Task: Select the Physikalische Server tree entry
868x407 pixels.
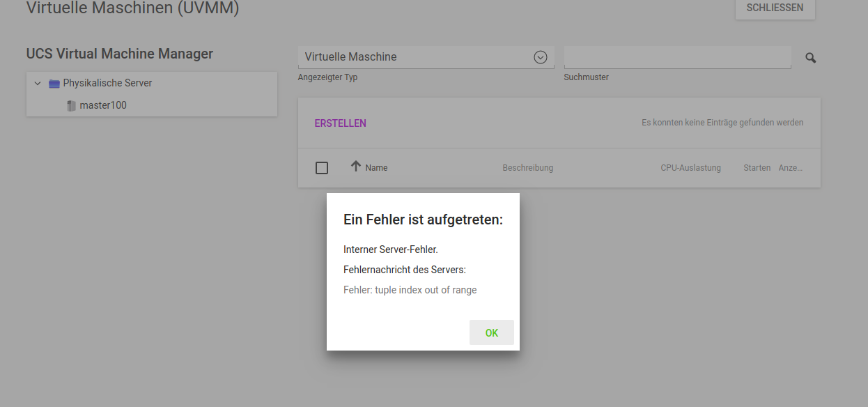Action: 107,83
